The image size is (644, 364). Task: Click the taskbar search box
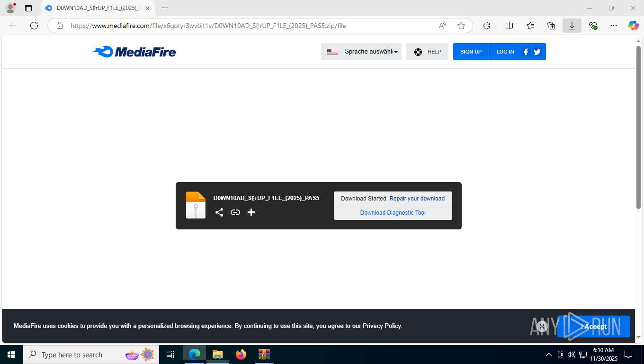[x=91, y=355]
